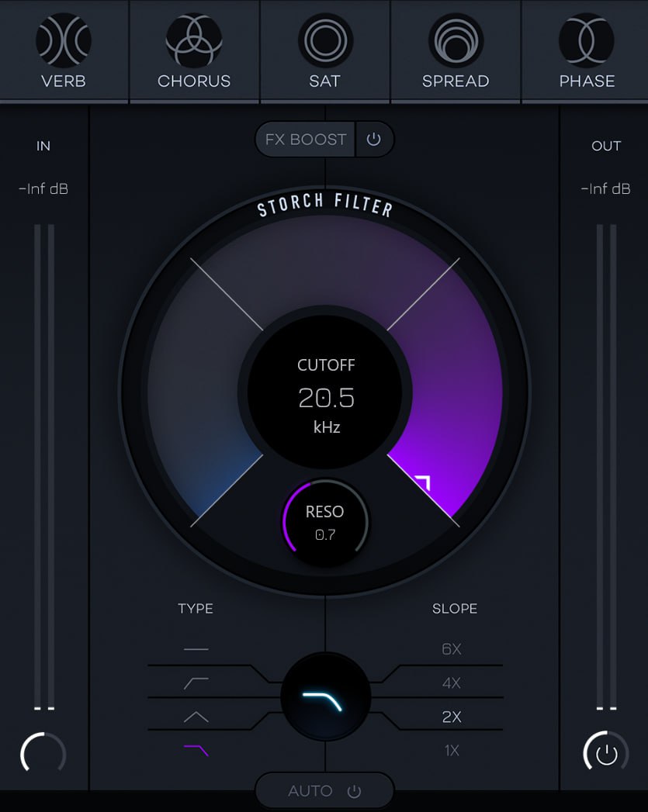Screen dimensions: 648x812
Task: Select the SPREAD module icon
Action: click(455, 39)
